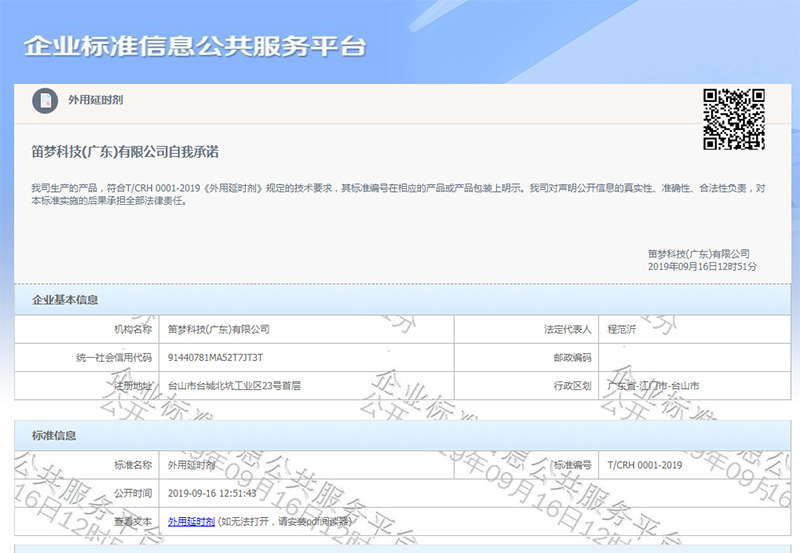Screen dimensions: 800x553
Task: Click the 法定代表人 label cell
Action: pyautogui.click(x=567, y=329)
